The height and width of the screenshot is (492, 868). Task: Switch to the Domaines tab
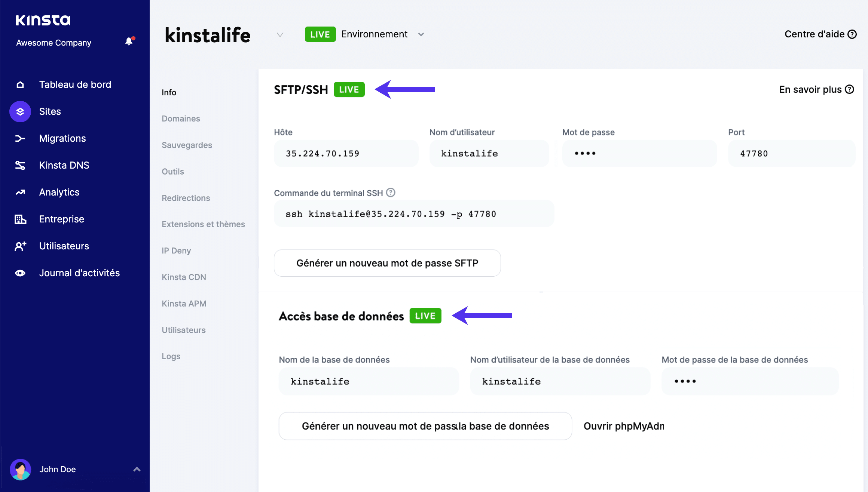point(181,119)
